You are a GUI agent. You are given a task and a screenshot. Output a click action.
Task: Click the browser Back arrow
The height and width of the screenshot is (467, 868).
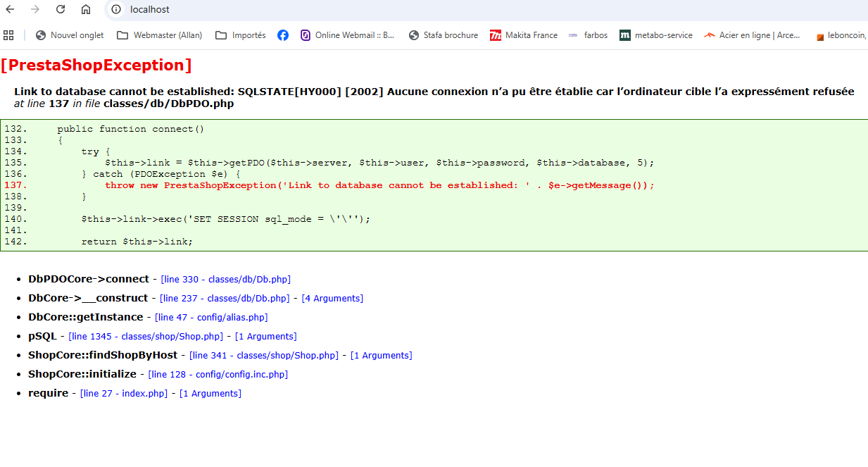11,9
